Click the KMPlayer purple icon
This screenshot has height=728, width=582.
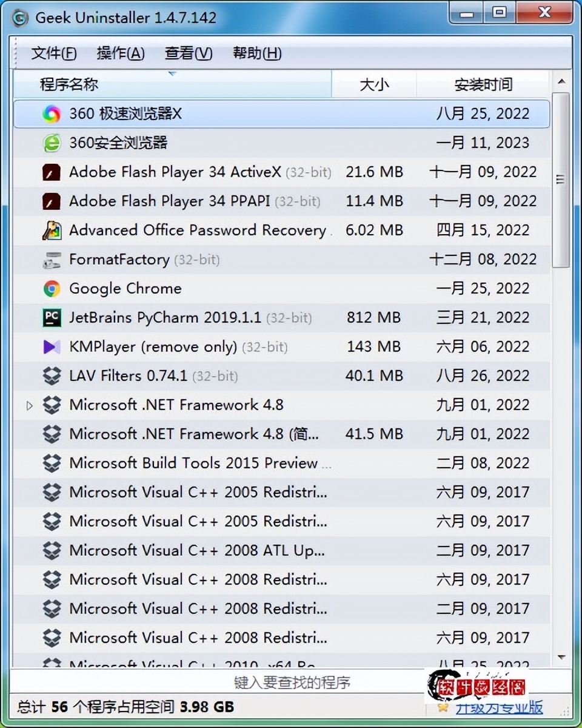52,347
